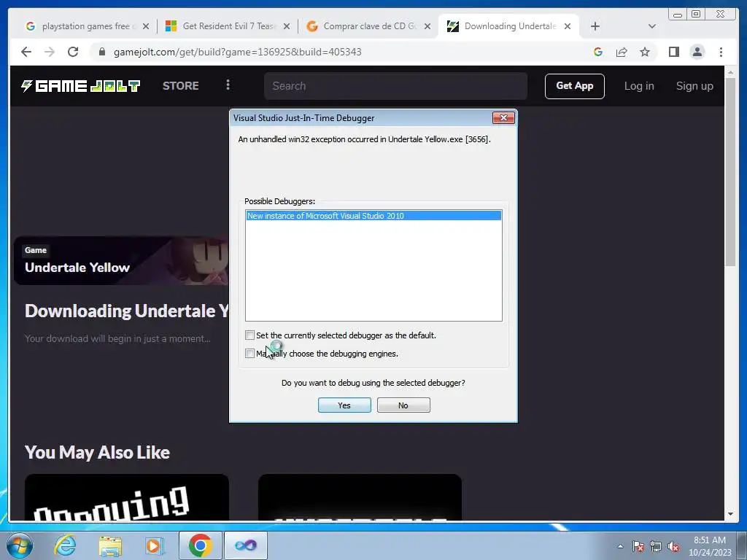The height and width of the screenshot is (560, 747).
Task: Expand the tab search chevron
Action: point(652,26)
